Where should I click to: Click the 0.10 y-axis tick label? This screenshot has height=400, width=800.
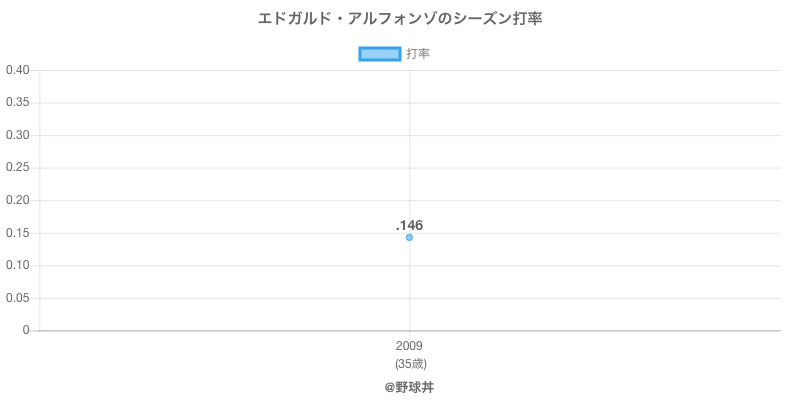[17, 265]
